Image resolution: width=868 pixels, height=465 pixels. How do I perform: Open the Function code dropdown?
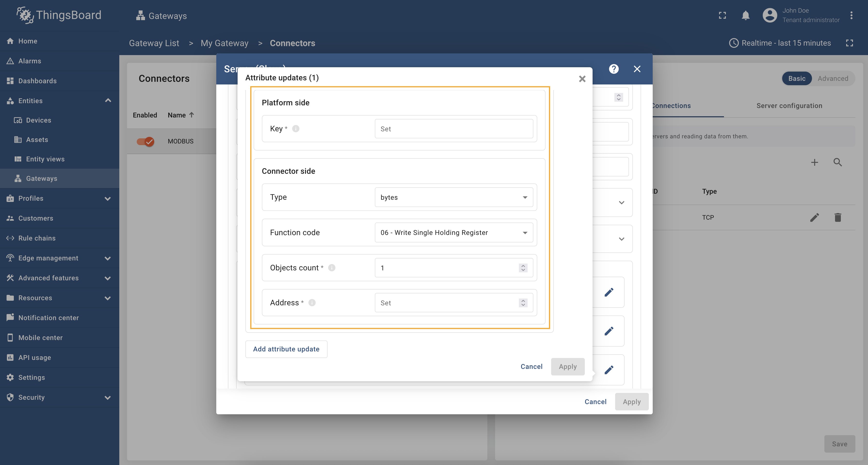(454, 233)
